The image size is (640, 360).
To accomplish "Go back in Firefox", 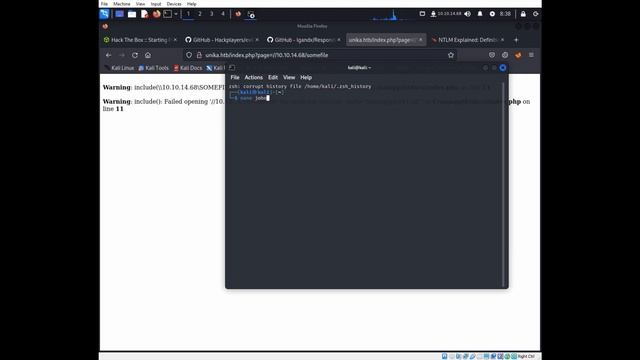I will [x=109, y=55].
